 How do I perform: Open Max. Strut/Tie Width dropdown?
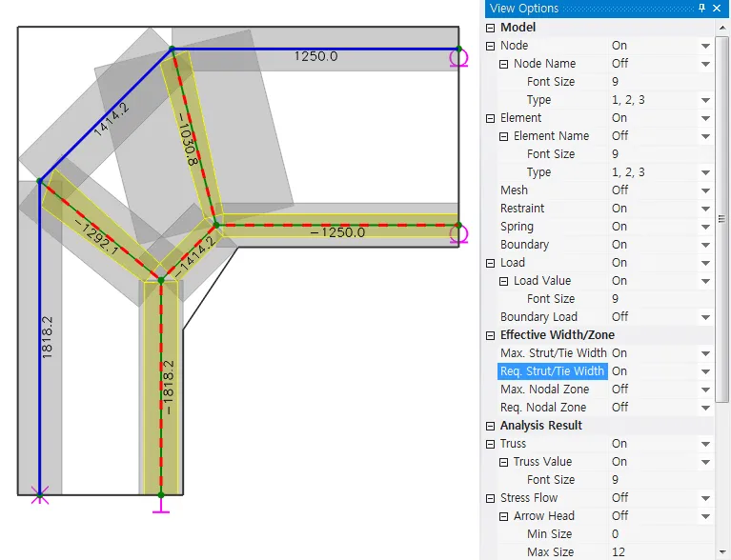click(x=705, y=353)
